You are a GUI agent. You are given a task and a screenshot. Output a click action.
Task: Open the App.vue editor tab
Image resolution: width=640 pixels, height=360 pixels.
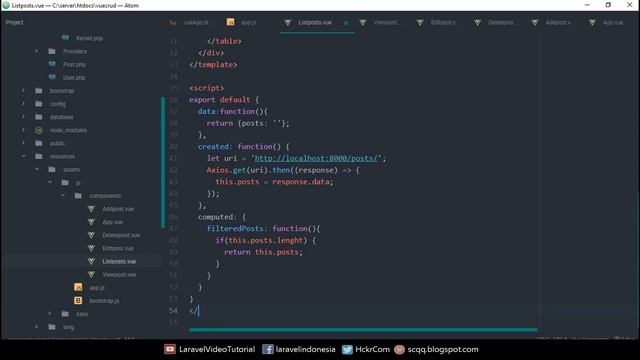tap(613, 22)
